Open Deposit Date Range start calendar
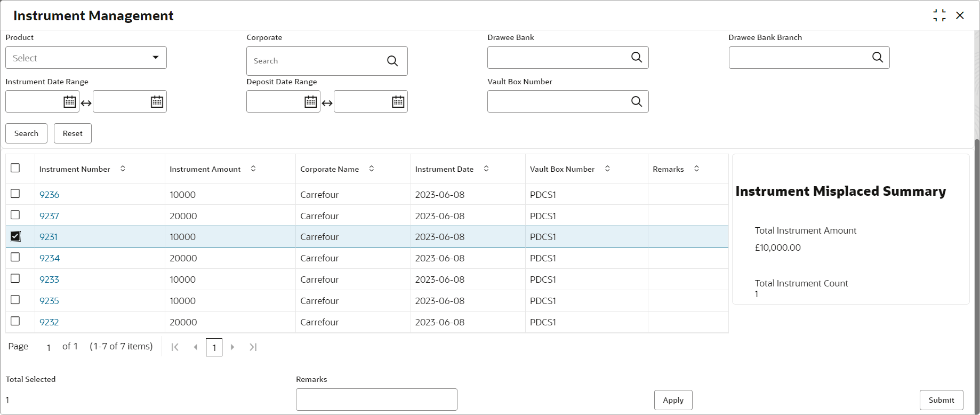This screenshot has width=980, height=415. click(x=311, y=101)
